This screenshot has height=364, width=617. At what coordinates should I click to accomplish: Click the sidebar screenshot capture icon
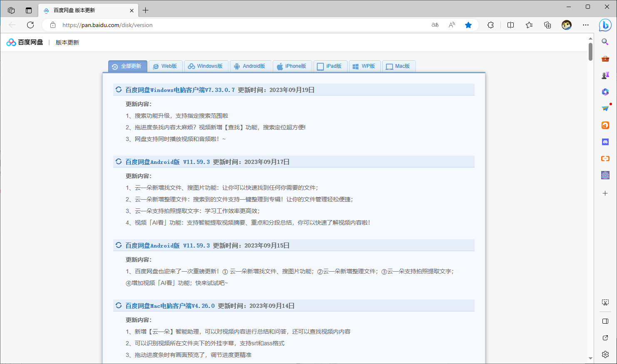[605, 302]
